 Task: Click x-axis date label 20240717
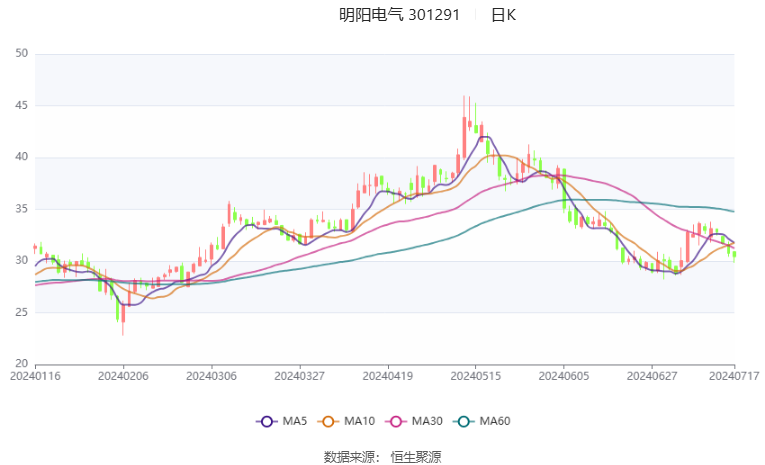pyautogui.click(x=734, y=376)
